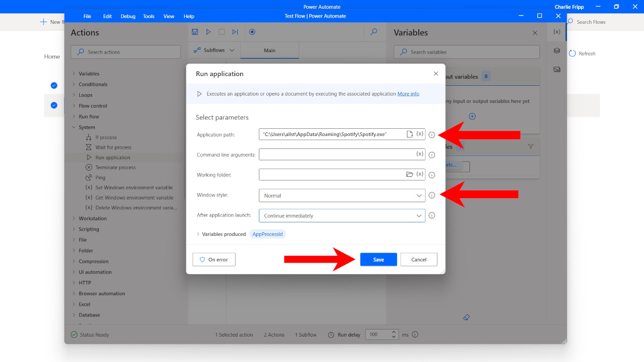Run the next action with the step icon

click(x=235, y=32)
